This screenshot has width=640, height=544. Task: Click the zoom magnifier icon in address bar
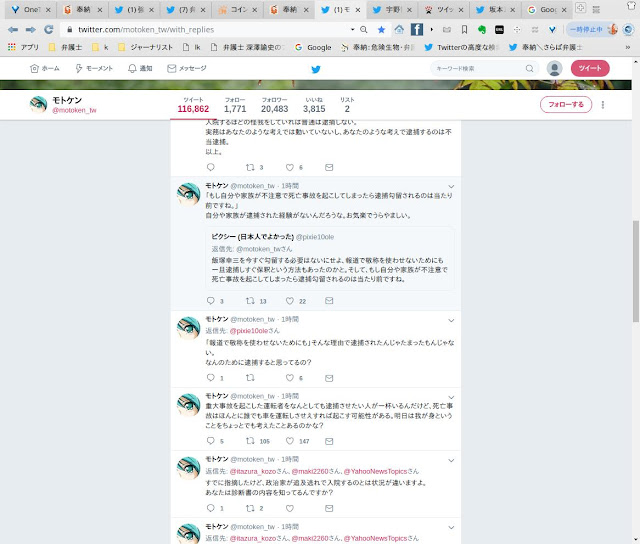pyautogui.click(x=364, y=29)
